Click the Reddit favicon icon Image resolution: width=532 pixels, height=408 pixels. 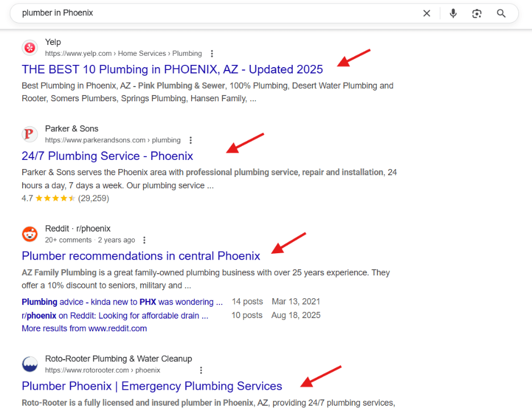pyautogui.click(x=30, y=234)
